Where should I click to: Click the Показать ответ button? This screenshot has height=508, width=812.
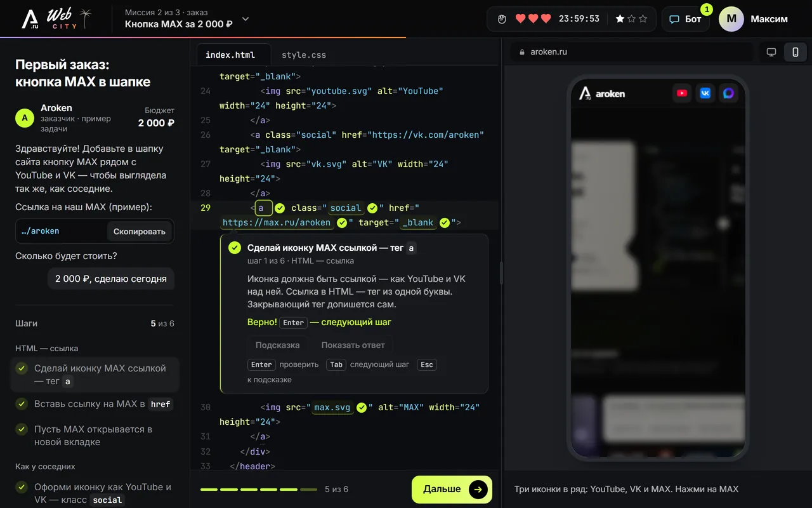[353, 345]
